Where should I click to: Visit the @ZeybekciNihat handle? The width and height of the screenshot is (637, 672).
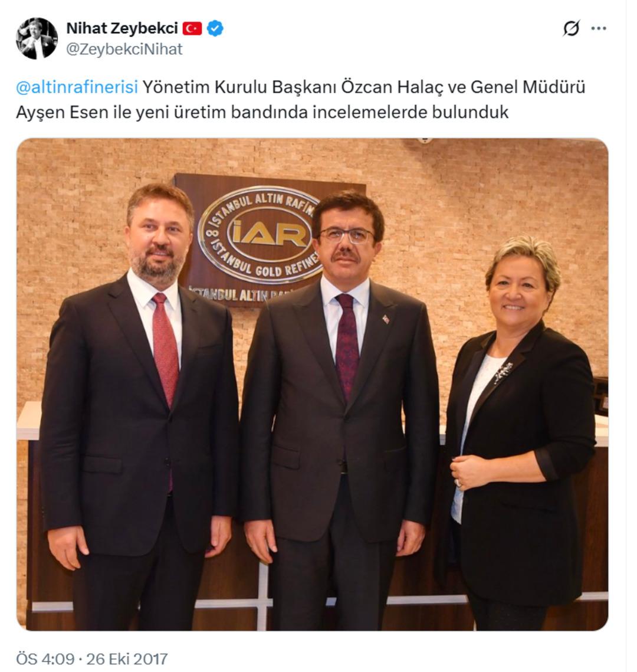point(124,50)
